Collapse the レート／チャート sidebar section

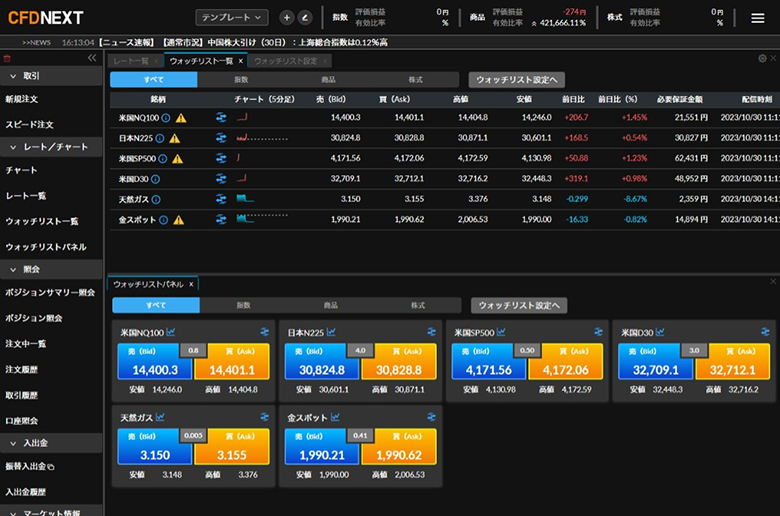click(x=12, y=148)
